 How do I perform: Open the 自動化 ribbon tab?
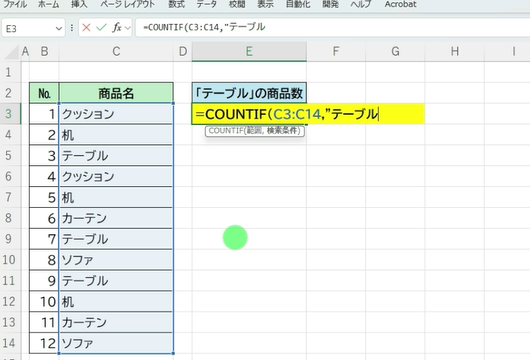click(298, 4)
